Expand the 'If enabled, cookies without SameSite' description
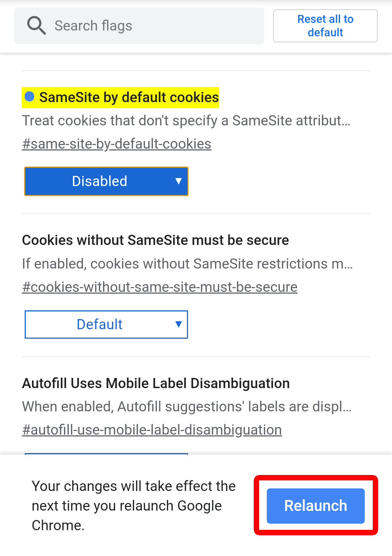Viewport: 392px width, 556px height. click(187, 264)
